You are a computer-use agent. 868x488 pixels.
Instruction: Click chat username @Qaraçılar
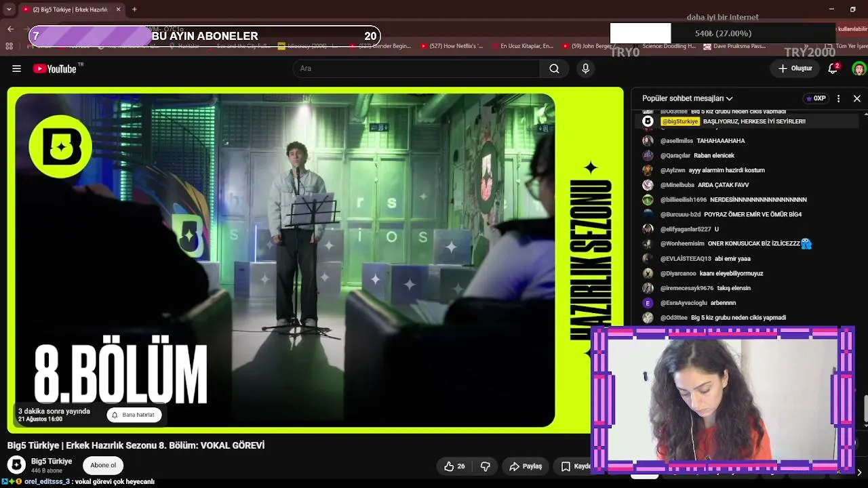pos(675,156)
